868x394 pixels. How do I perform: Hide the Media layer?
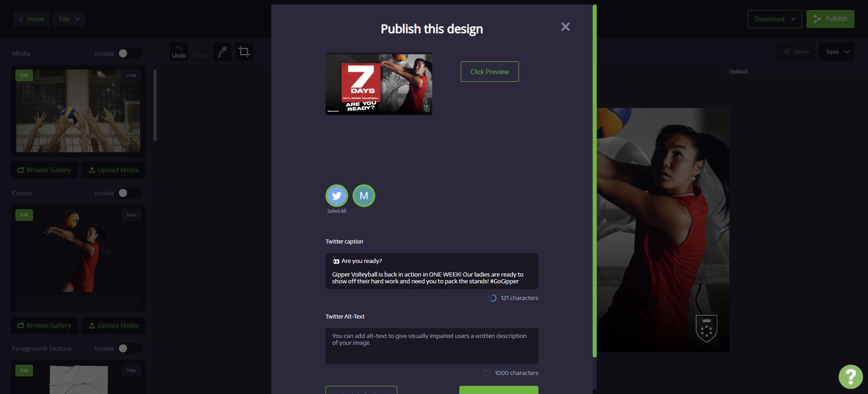pos(131,75)
